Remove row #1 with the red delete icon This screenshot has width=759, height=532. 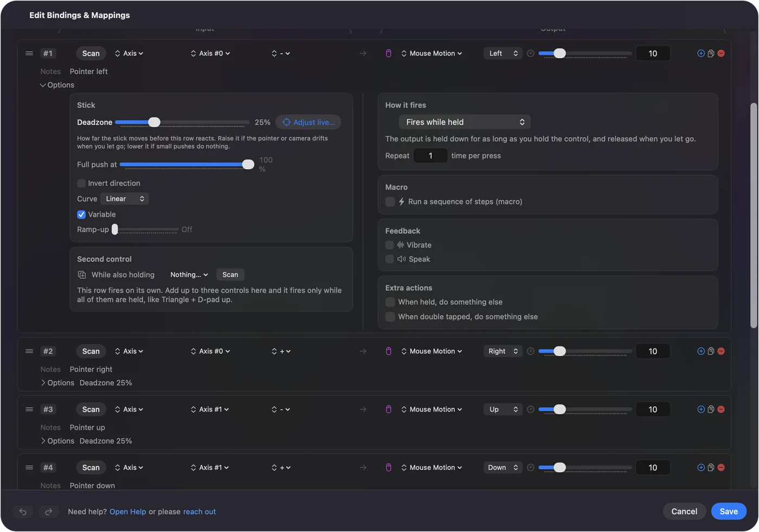coord(721,53)
